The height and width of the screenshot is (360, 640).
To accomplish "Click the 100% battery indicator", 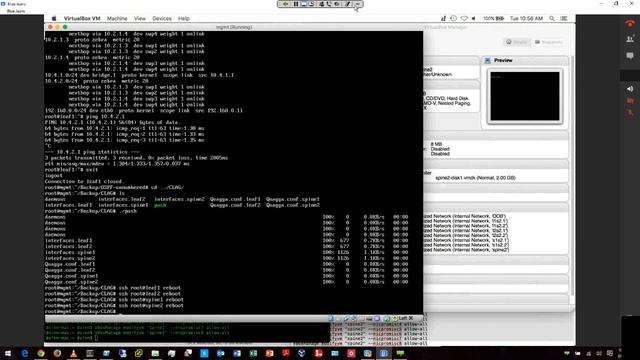I will pos(493,18).
